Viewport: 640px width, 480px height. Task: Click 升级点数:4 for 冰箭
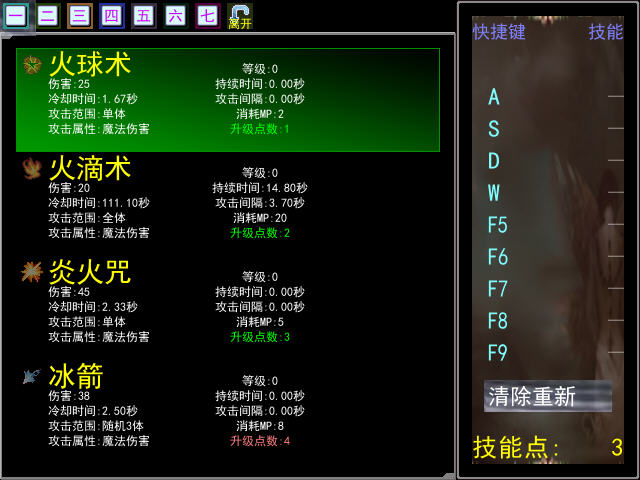pyautogui.click(x=260, y=441)
